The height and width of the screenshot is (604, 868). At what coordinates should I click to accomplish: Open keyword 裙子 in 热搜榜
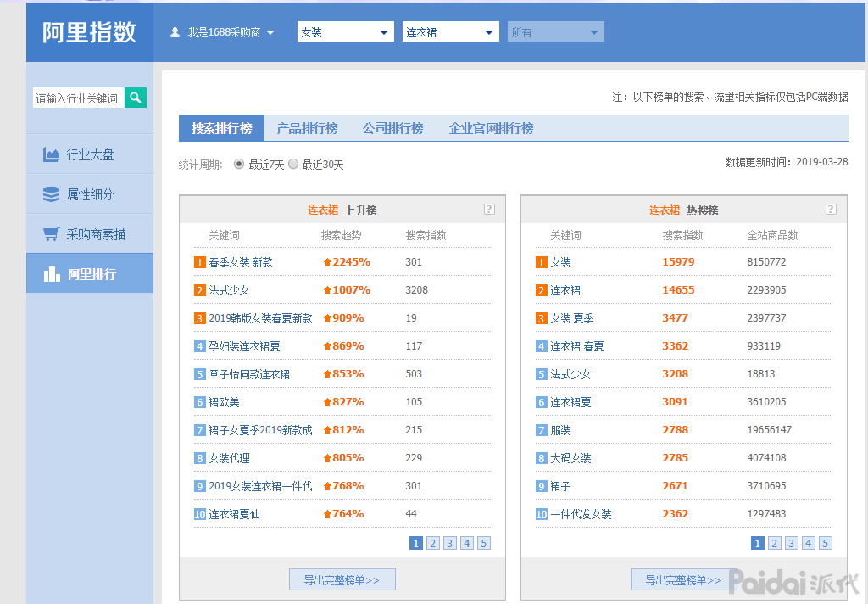coord(560,486)
